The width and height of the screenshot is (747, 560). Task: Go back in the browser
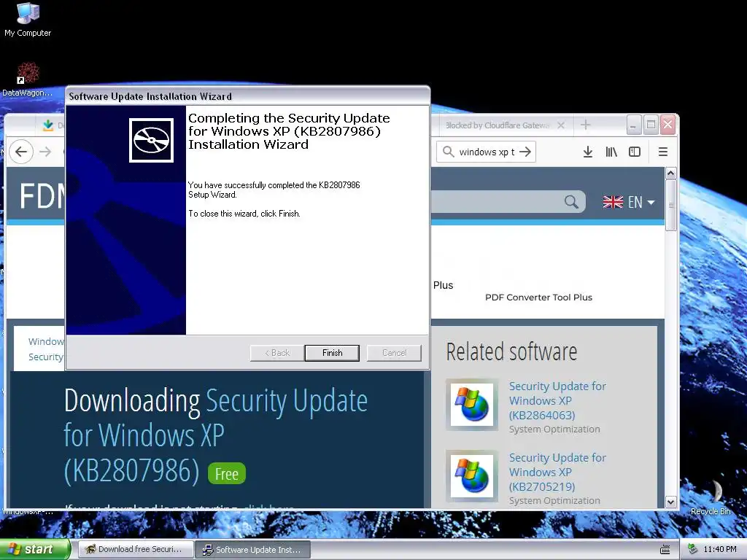tap(21, 152)
